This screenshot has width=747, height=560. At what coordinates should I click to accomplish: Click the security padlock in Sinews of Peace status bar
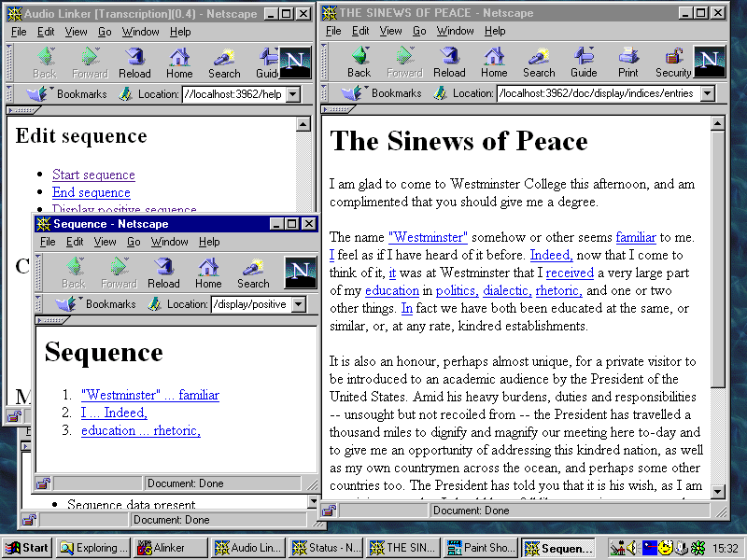tap(329, 511)
